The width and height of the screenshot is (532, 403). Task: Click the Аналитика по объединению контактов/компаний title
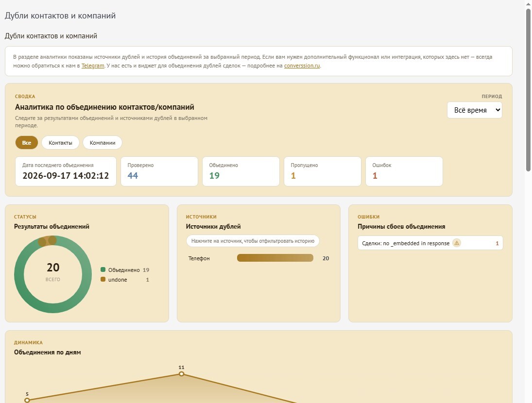104,107
